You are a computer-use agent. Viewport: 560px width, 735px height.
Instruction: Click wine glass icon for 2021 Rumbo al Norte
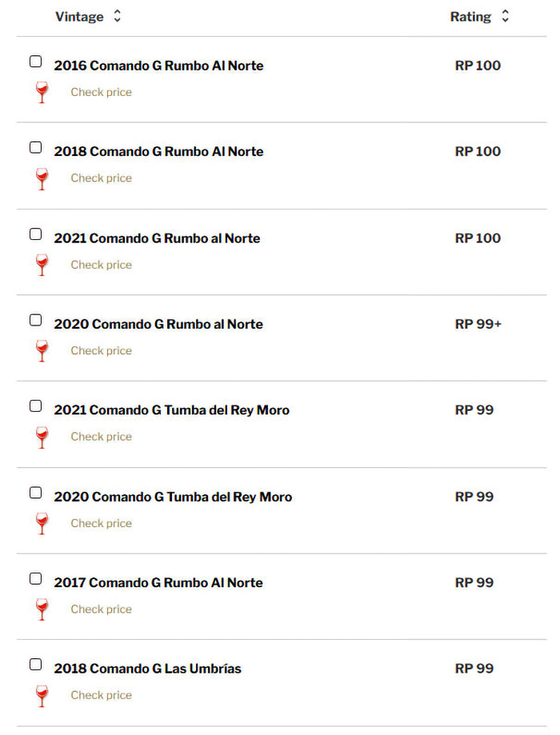pos(42,265)
